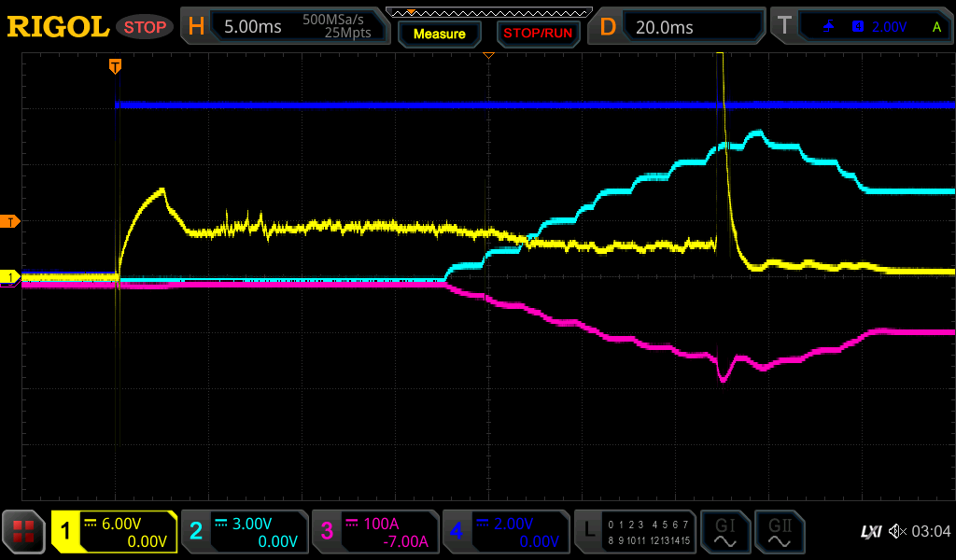
Task: Open the function navigation grid icon
Action: [x=23, y=532]
